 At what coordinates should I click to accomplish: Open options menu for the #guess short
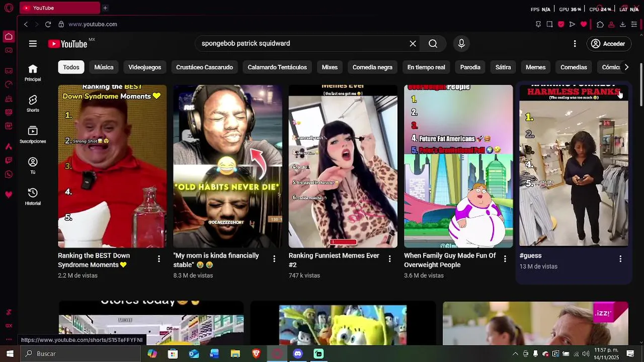point(620,259)
